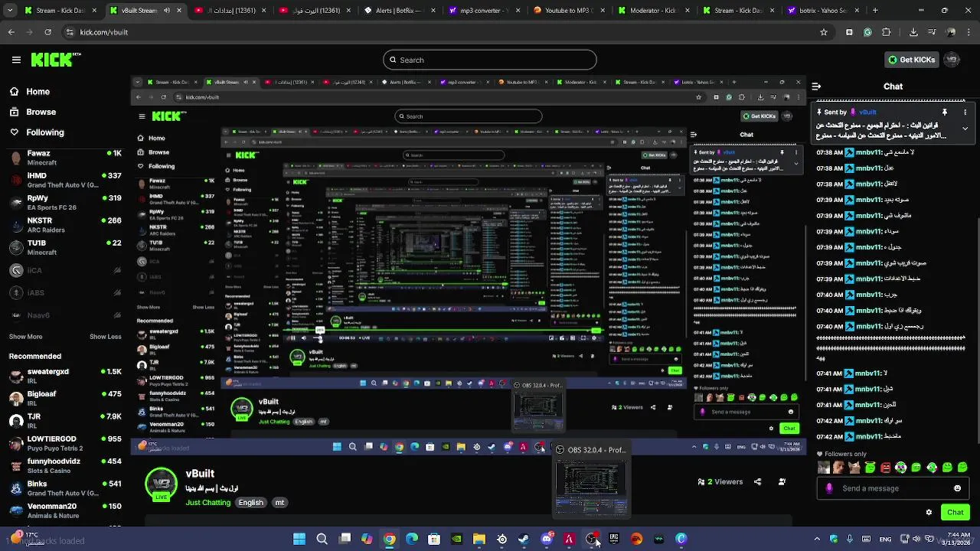The image size is (980, 551).
Task: Click the mt tag
Action: coord(279,503)
